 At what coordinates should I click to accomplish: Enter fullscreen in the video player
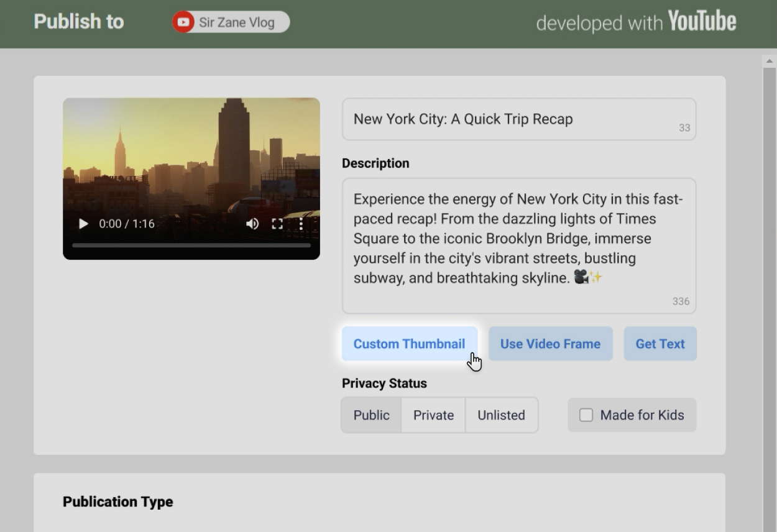277,224
